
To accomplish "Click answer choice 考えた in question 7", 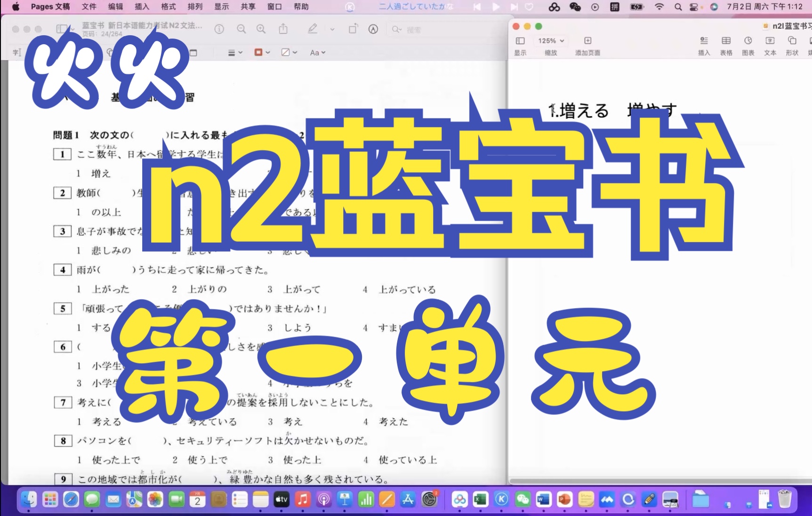I will tap(394, 421).
